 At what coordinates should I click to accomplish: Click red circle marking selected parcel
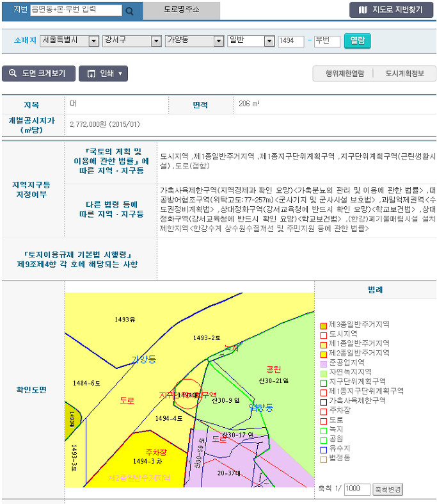point(187,393)
